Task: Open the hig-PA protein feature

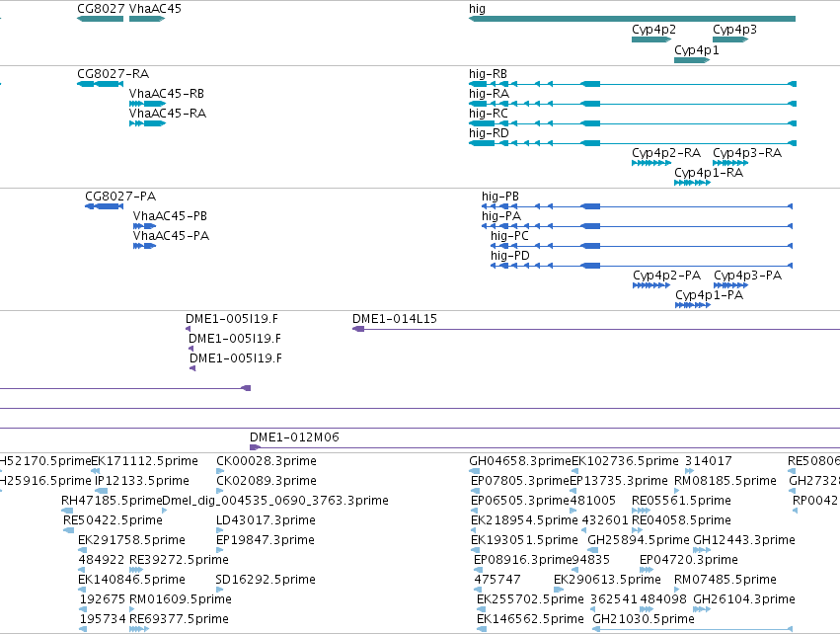Action: point(500,216)
